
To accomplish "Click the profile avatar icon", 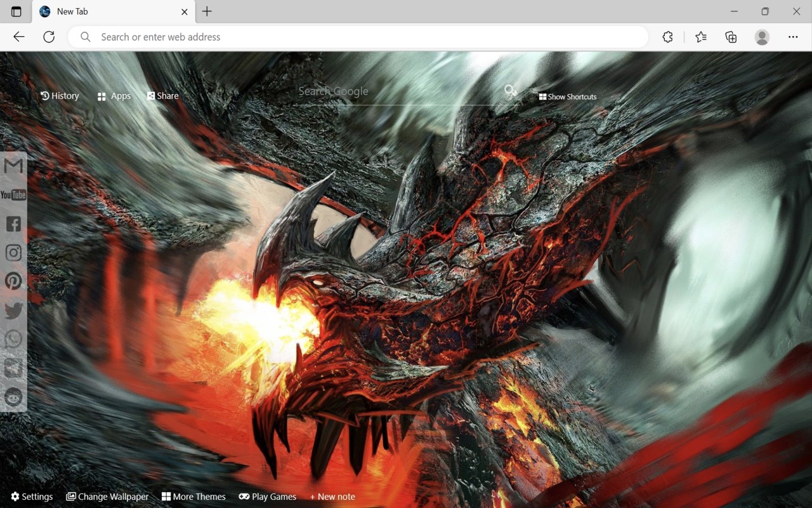I will pyautogui.click(x=762, y=37).
